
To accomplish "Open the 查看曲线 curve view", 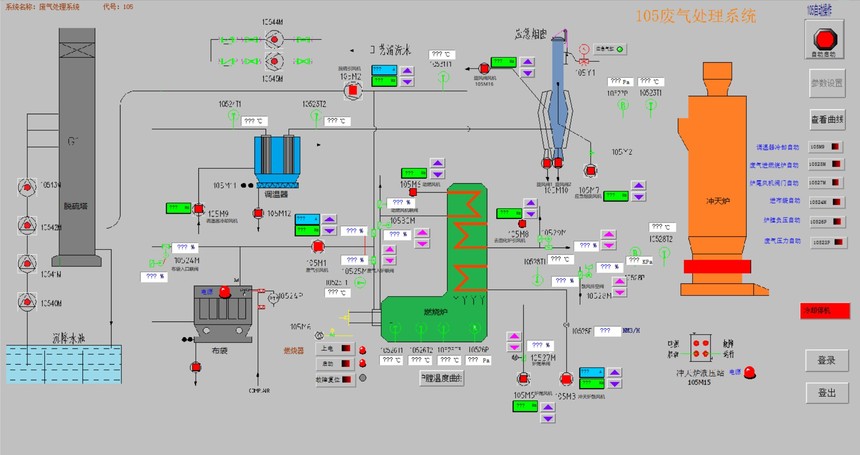I will [x=826, y=119].
